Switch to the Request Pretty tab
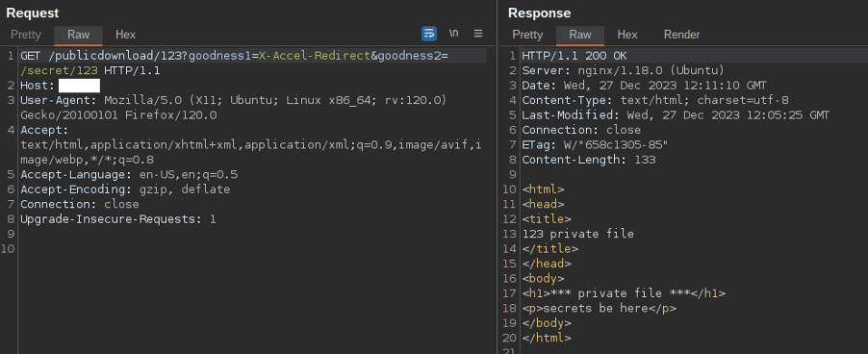Image resolution: width=868 pixels, height=354 pixels. coord(26,35)
